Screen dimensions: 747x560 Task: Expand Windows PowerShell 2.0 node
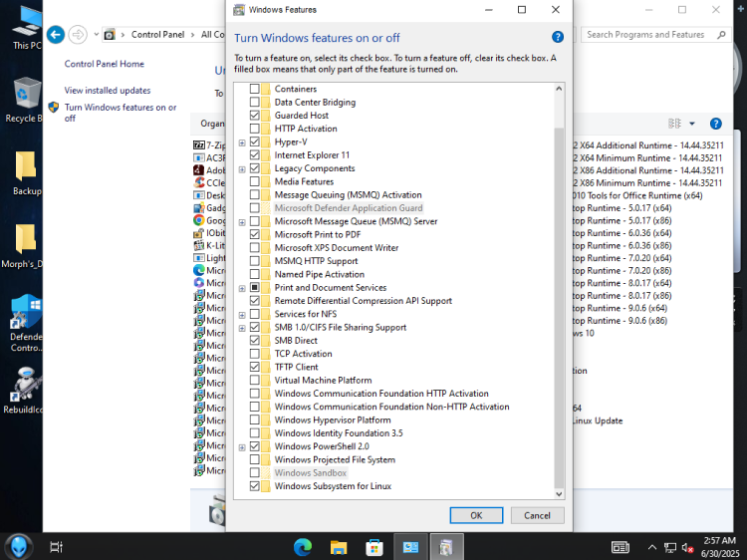coord(242,447)
